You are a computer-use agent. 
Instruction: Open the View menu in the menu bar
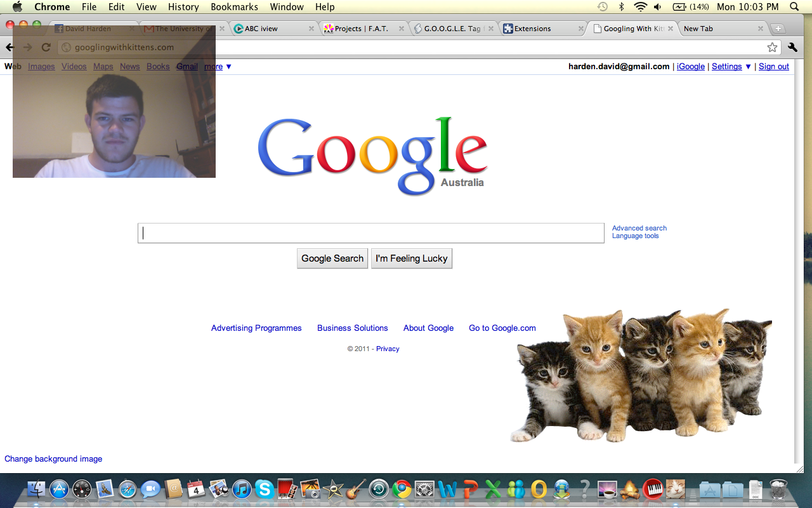[x=147, y=7]
